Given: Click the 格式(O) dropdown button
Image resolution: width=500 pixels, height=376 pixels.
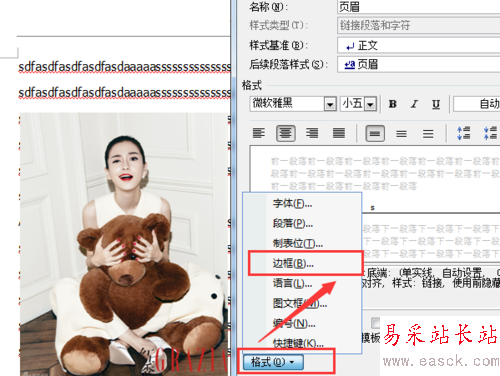Looking at the screenshot, I should point(273,362).
